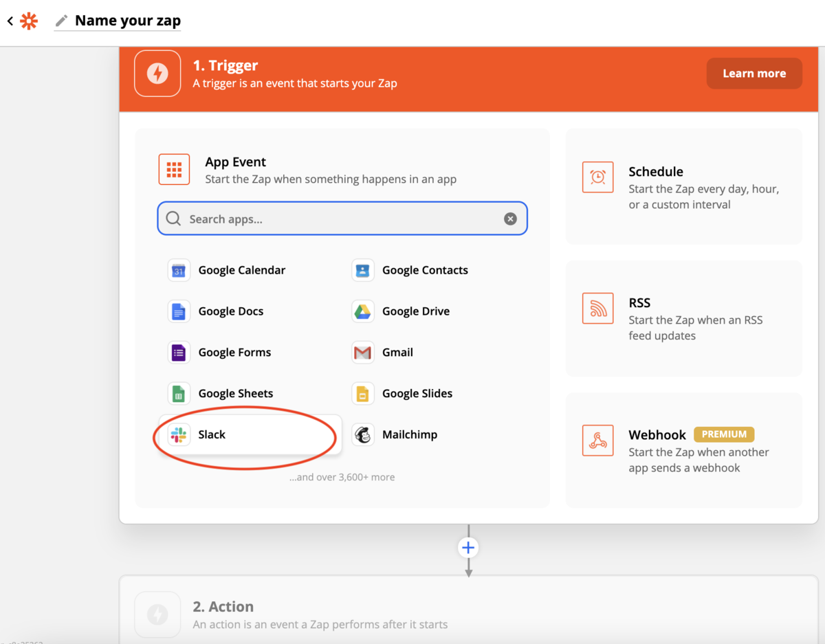This screenshot has height=644, width=825.
Task: Choose Google Calendar app label
Action: point(242,270)
